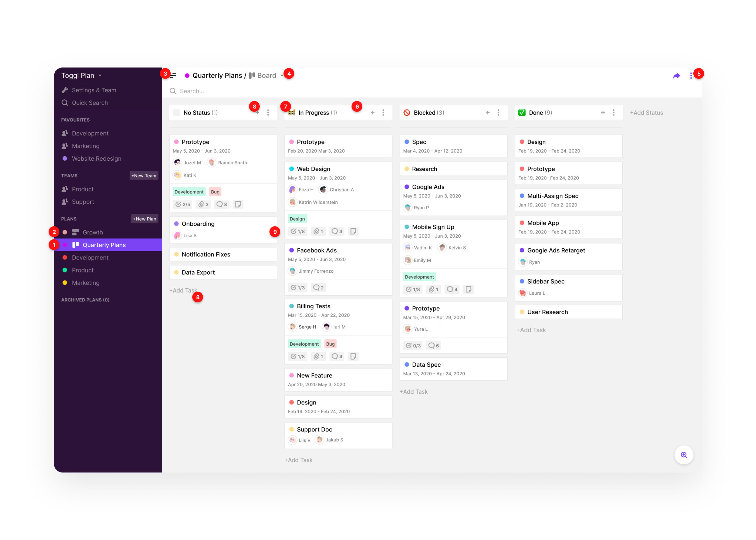Toggle the sidebar with the hamburger icon
Image resolution: width=756 pixels, height=540 pixels.
173,76
